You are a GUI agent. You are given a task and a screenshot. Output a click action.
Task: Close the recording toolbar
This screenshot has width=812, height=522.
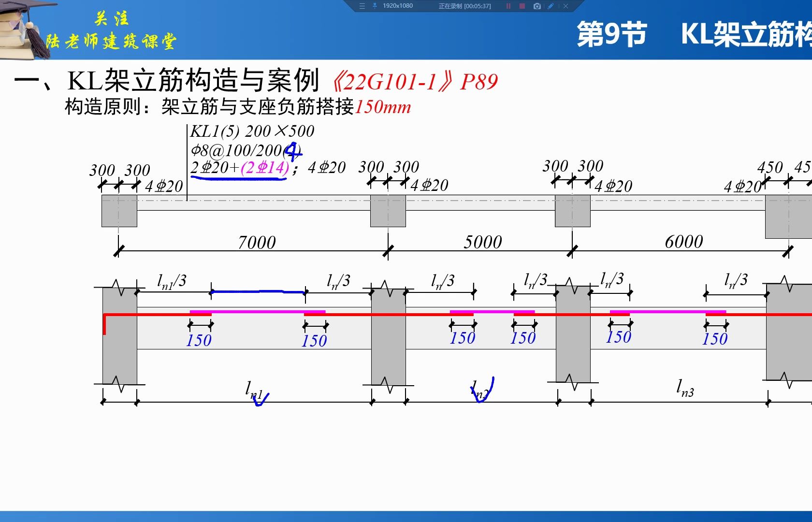coord(565,6)
